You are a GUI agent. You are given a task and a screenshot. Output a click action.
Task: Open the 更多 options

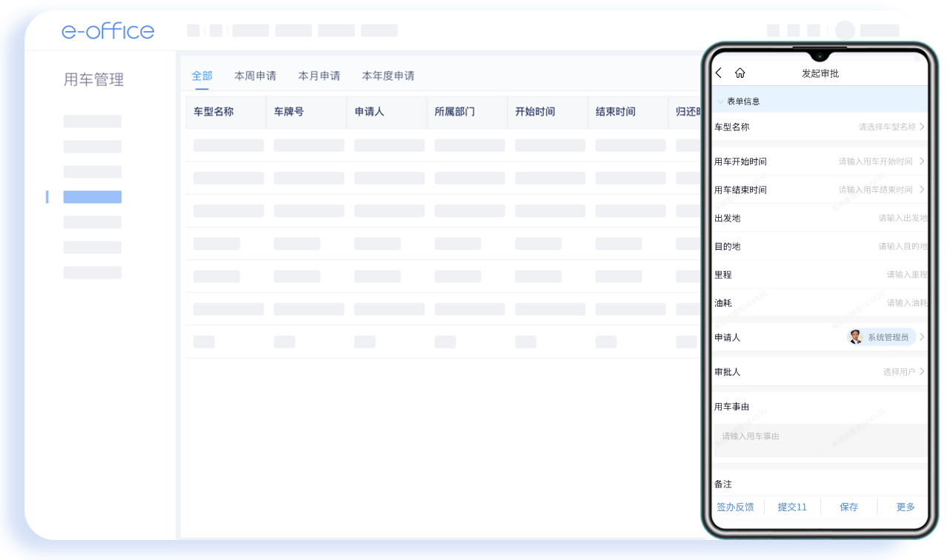click(906, 507)
